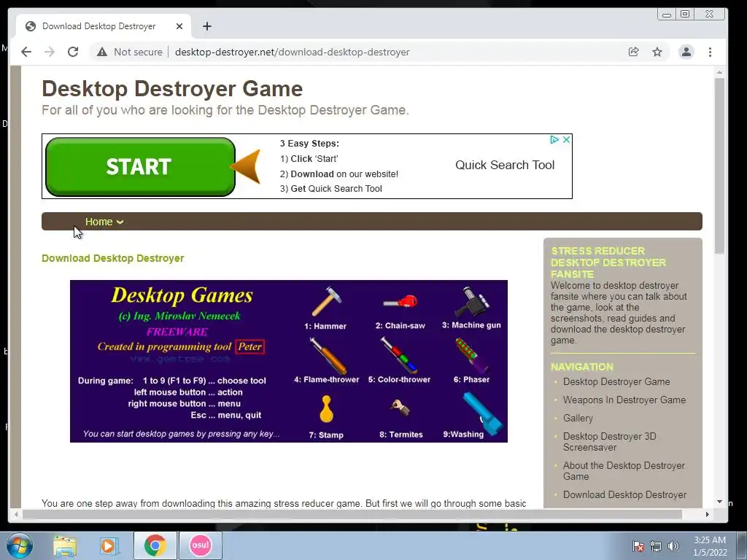Open Windows Media Player taskbar icon
Screen dimensions: 747x560
click(109, 545)
